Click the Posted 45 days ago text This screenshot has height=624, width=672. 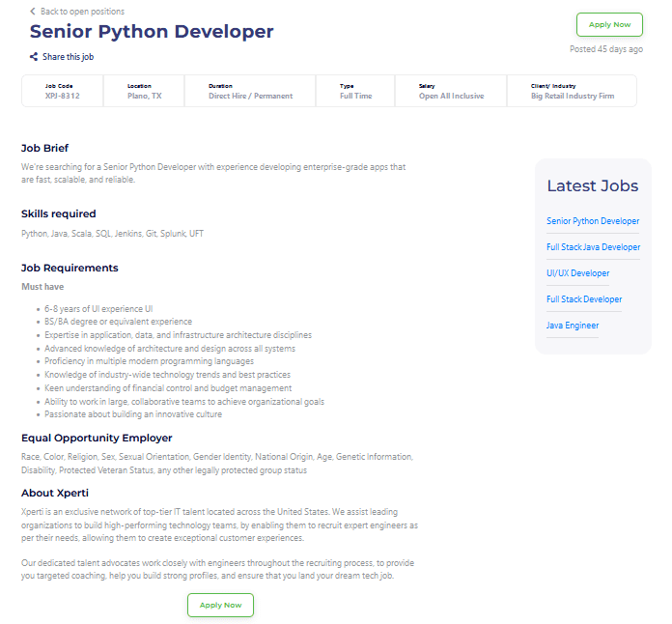click(606, 49)
